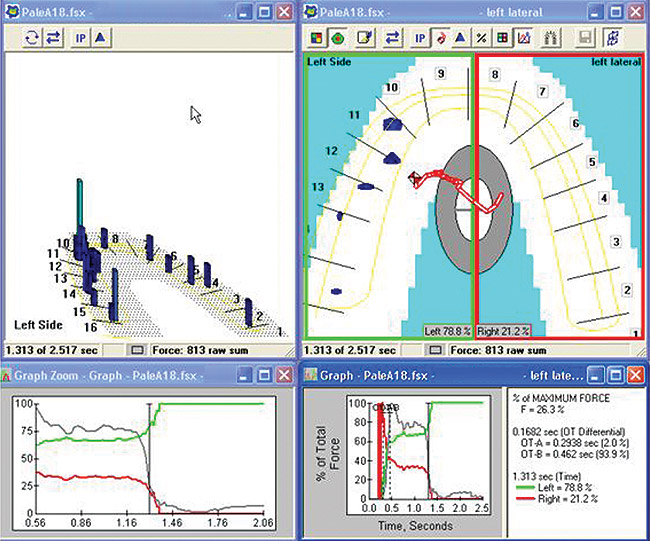This screenshot has width=650, height=541.
Task: Toggle the IP button in the 2D window
Action: (x=421, y=38)
